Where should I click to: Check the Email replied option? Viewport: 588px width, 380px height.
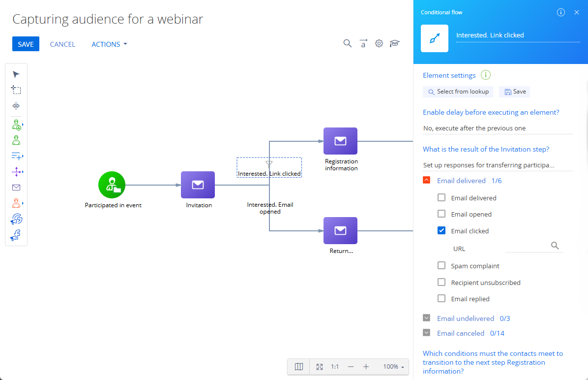coord(441,298)
